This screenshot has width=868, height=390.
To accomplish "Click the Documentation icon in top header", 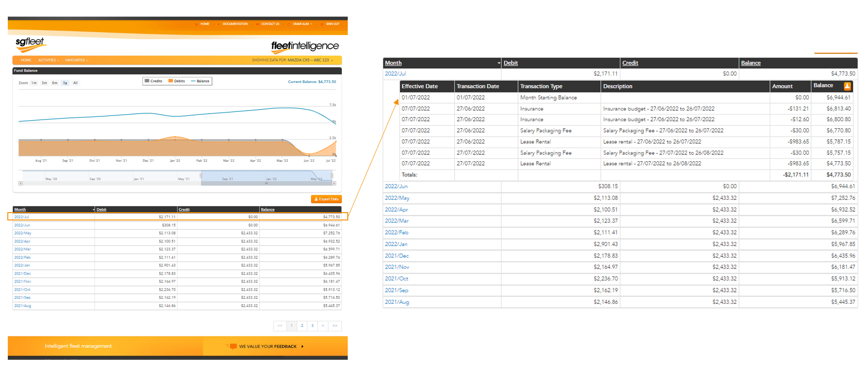I will [219, 24].
